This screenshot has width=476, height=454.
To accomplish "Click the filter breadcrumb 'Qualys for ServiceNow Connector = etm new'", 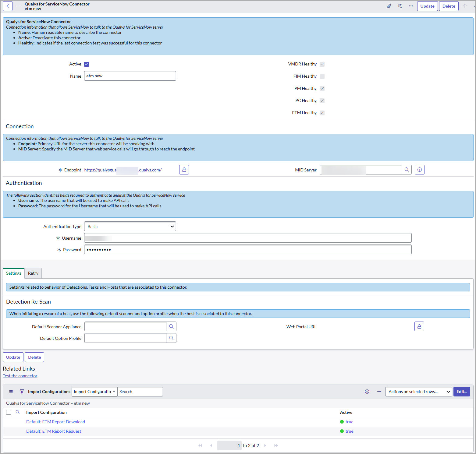I will (x=48, y=403).
